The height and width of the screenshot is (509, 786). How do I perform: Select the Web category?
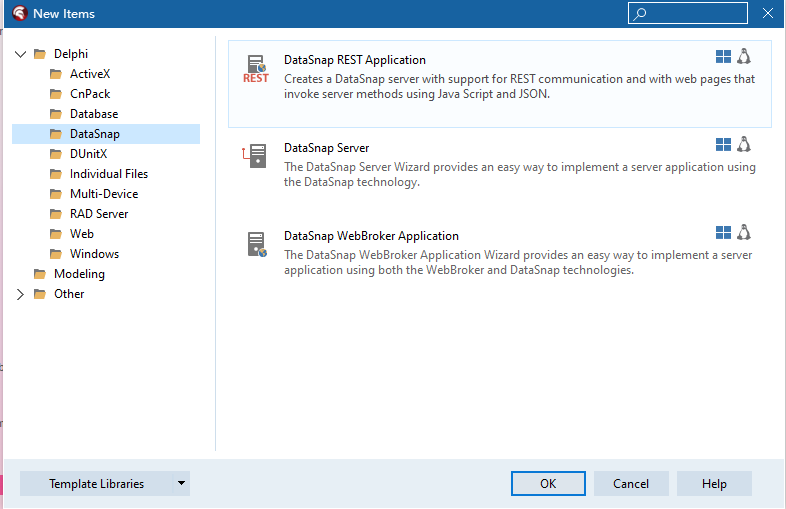coord(82,234)
